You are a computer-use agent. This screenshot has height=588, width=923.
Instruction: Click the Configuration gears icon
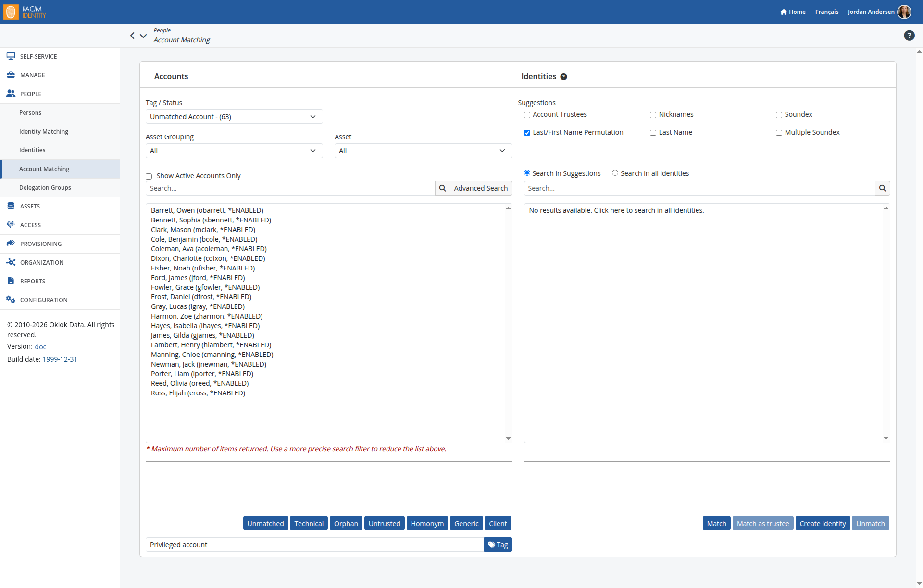coord(11,300)
